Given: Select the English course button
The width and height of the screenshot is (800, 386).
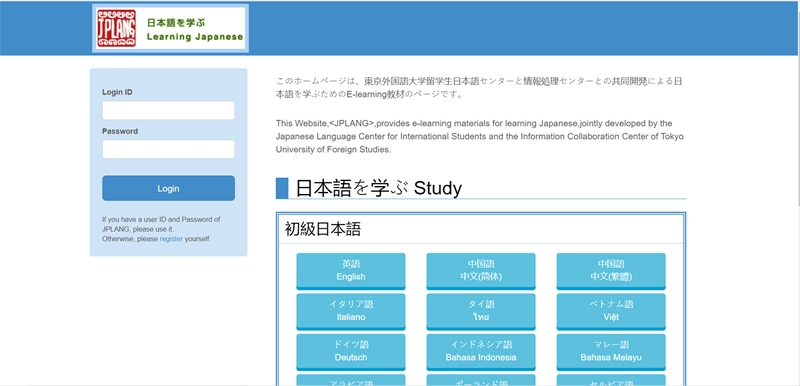Looking at the screenshot, I should click(x=351, y=271).
